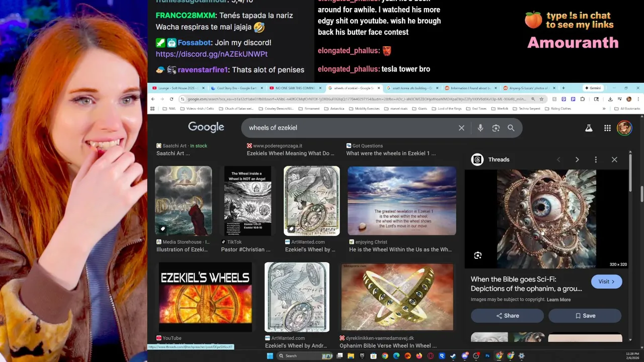Image resolution: width=644 pixels, height=362 pixels.
Task: Click the taskbar Search box
Action: tap(304, 356)
